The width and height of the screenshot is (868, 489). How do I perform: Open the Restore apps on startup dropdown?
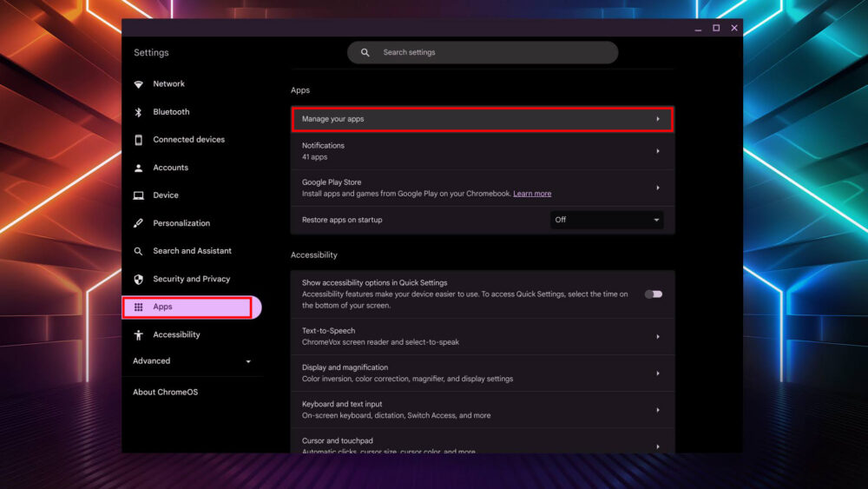pos(607,220)
